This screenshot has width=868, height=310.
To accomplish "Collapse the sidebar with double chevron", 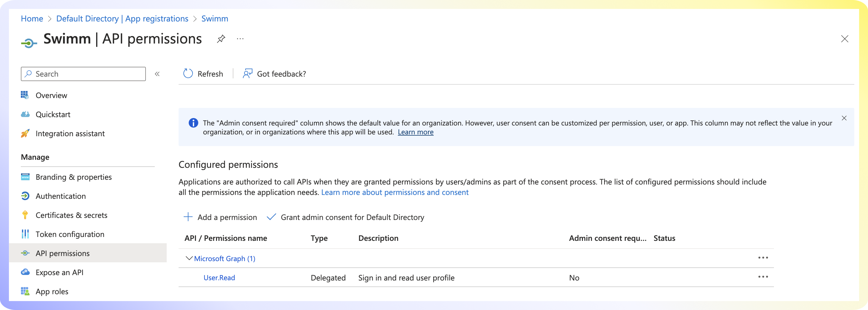I will click(157, 74).
